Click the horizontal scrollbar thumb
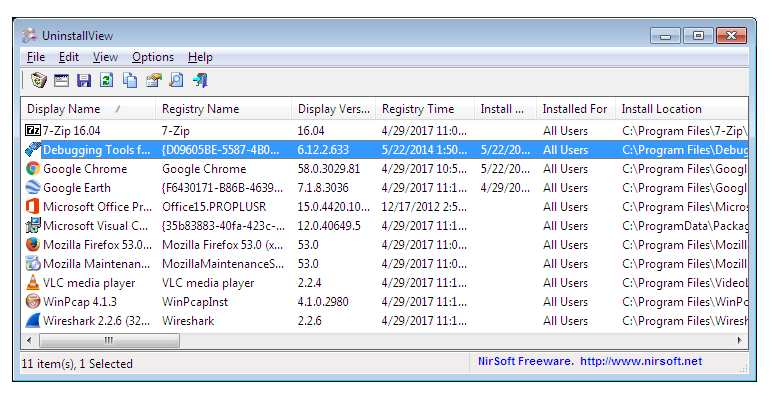 pos(109,340)
